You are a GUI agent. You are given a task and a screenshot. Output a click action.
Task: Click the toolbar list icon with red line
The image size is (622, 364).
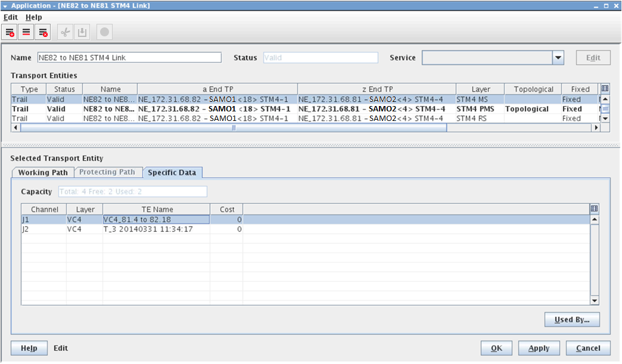(x=26, y=32)
